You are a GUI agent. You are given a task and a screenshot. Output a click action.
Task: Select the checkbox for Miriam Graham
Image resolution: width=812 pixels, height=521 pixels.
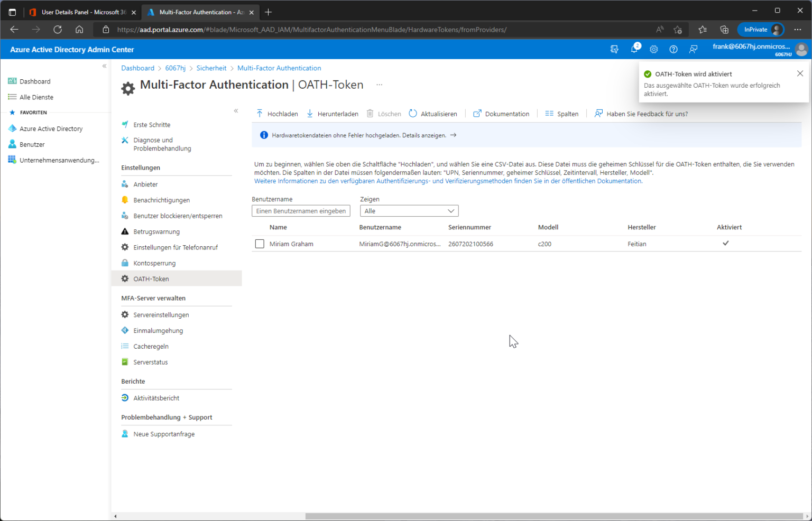[x=260, y=244]
